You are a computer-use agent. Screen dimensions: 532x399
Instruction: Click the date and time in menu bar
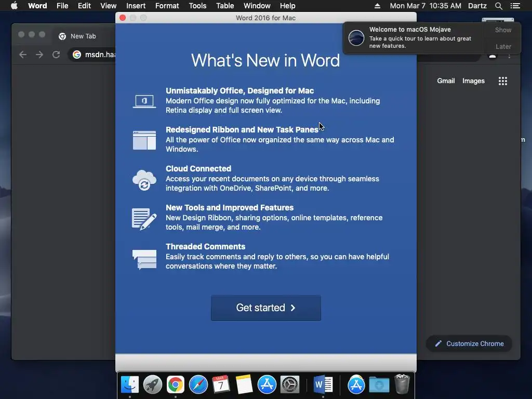pos(425,6)
